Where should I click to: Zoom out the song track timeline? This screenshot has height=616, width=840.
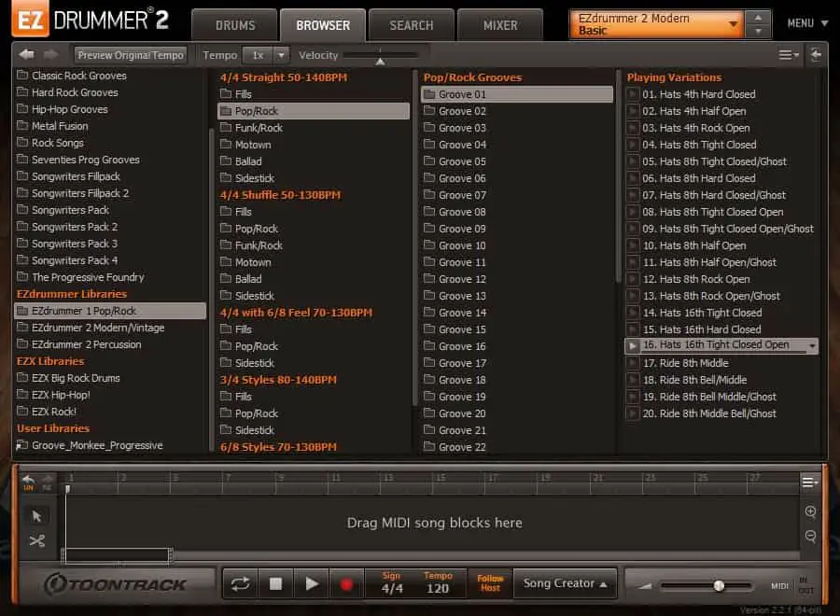[x=810, y=536]
